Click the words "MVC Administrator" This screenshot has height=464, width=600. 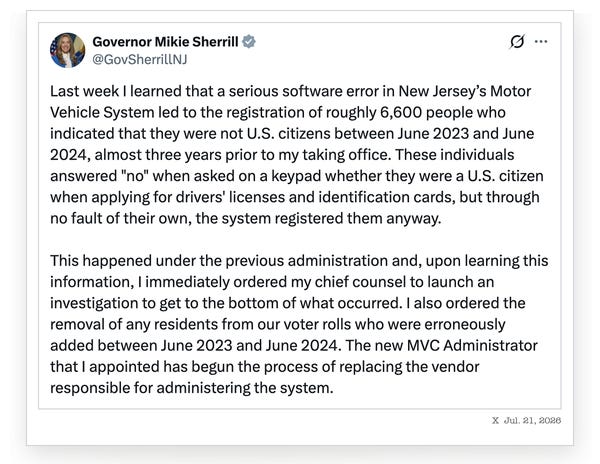[x=472, y=345]
